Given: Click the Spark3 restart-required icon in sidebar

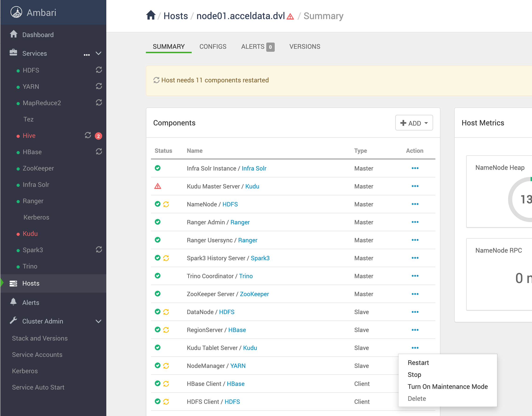Looking at the screenshot, I should click(99, 249).
